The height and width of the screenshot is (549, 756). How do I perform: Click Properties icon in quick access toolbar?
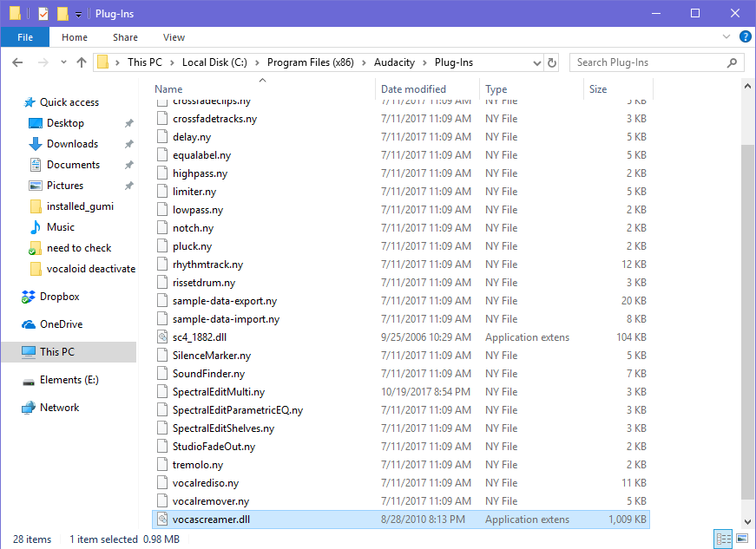click(x=43, y=14)
